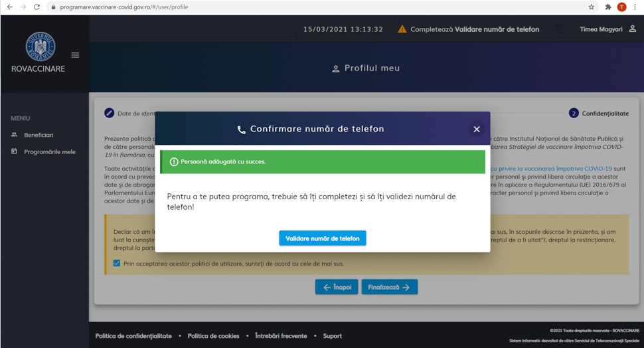
Task: Bookmark the page with the star icon
Action: tap(591, 7)
